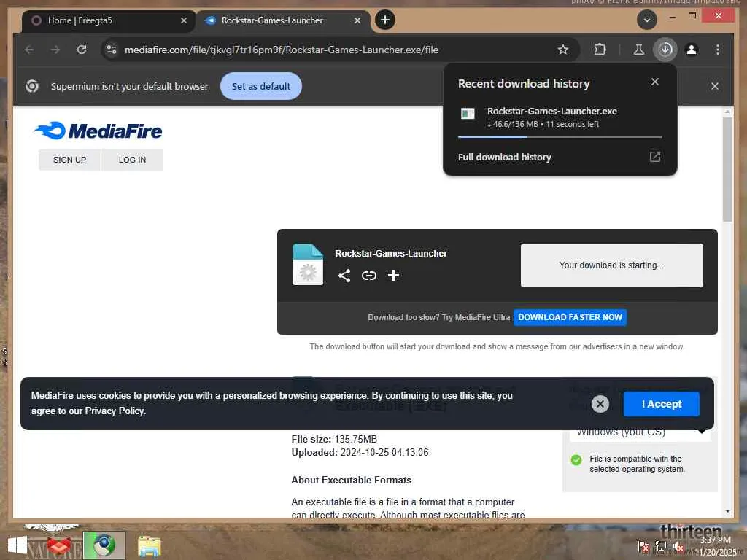Open the three-dot browser menu
This screenshot has width=747, height=560.
[x=718, y=50]
